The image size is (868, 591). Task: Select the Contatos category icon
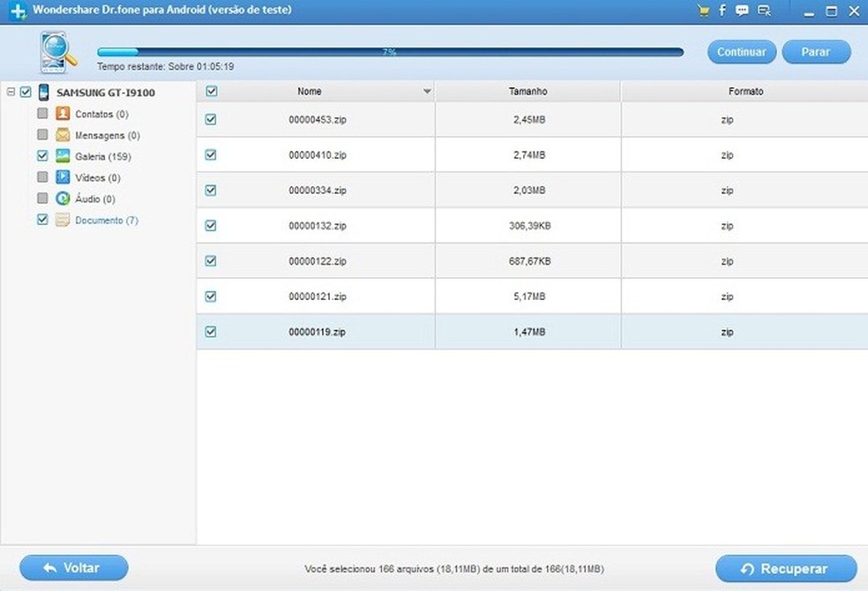tap(63, 114)
